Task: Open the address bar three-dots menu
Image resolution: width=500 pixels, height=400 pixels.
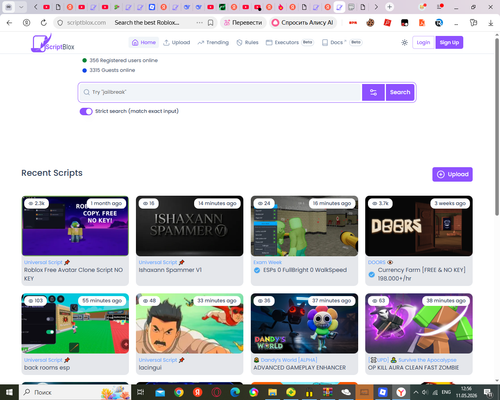Action: point(199,23)
